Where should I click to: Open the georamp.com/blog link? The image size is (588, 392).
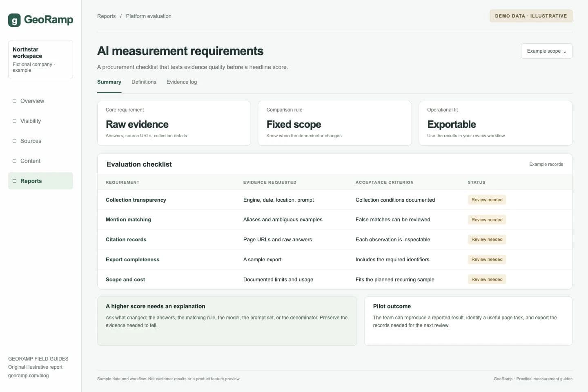tap(29, 376)
